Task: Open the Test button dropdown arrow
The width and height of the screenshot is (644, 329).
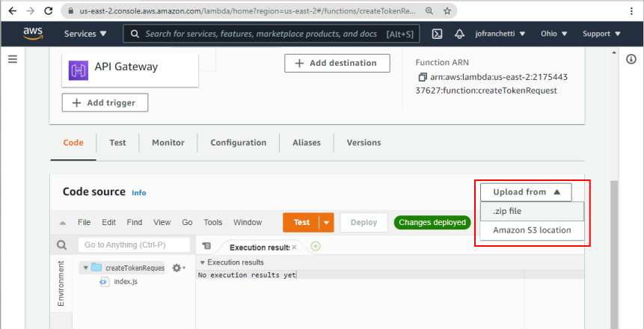Action: click(327, 223)
